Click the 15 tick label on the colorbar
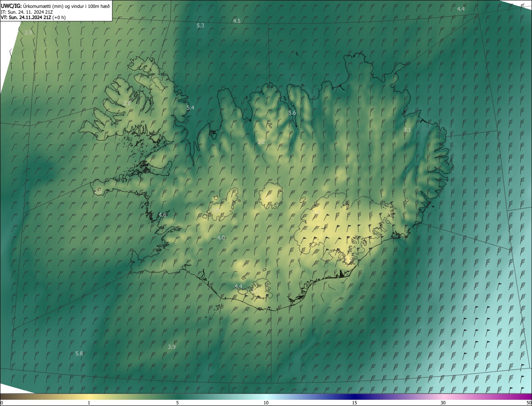Screen dimensions: 532x406 (x=355, y=403)
